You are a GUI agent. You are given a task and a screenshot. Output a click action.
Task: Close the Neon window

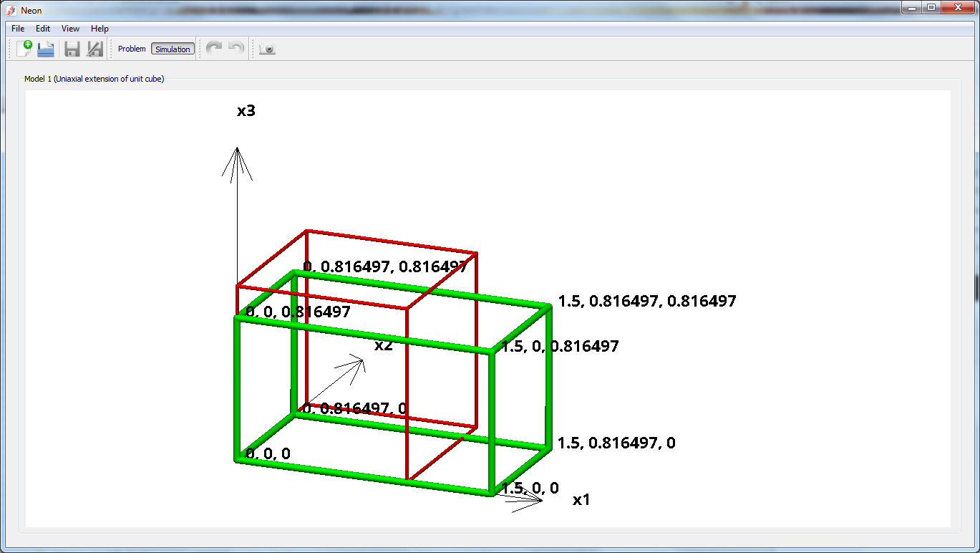(957, 7)
